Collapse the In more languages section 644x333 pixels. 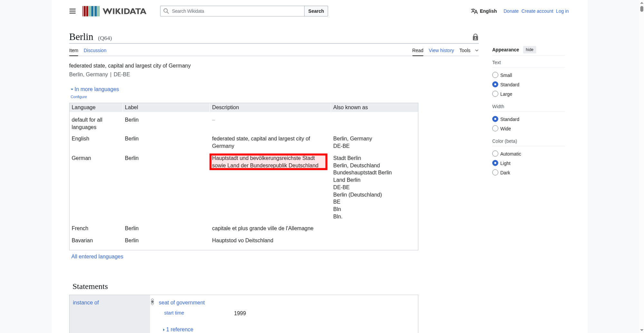pyautogui.click(x=95, y=89)
